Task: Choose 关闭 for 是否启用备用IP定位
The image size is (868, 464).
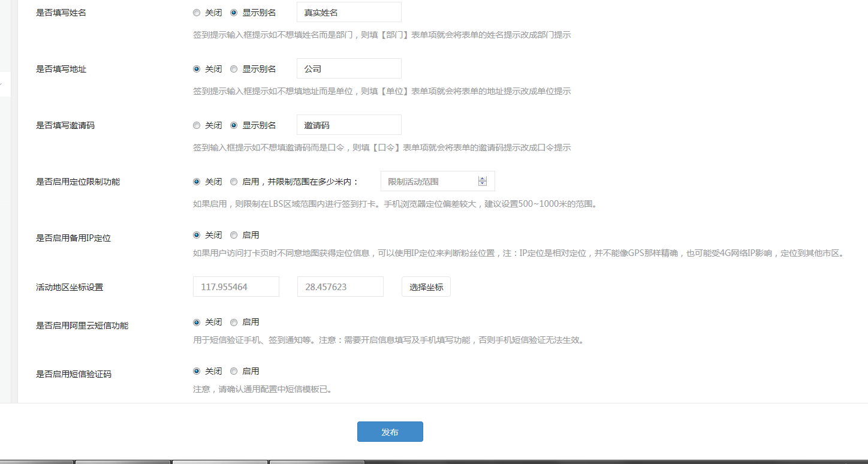Action: pos(197,235)
